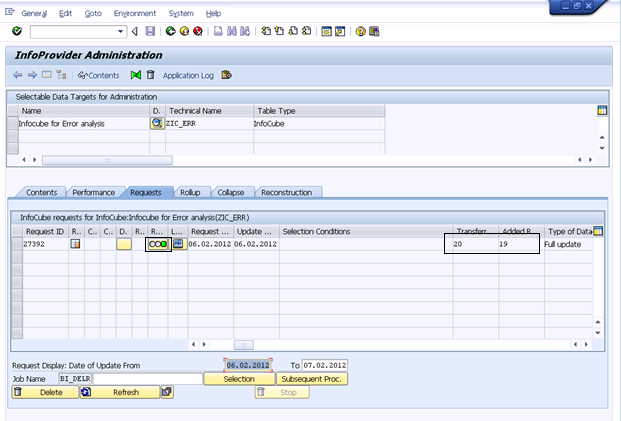Switch to the Collapse tab
The height and width of the screenshot is (421, 621).
pos(230,192)
